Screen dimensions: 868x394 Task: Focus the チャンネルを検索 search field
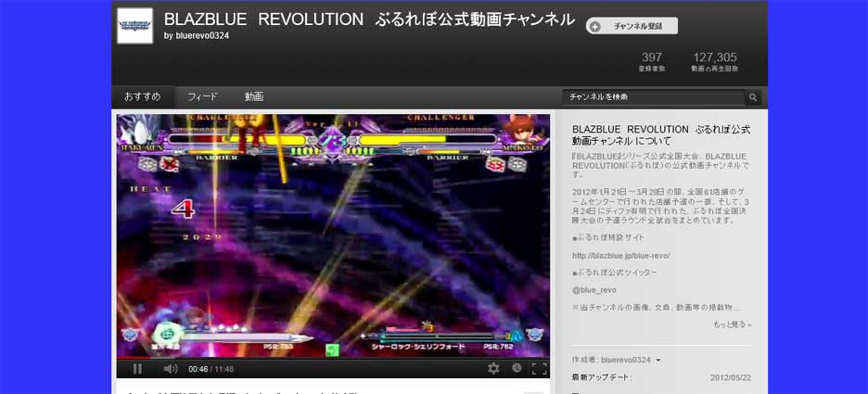coord(654,97)
